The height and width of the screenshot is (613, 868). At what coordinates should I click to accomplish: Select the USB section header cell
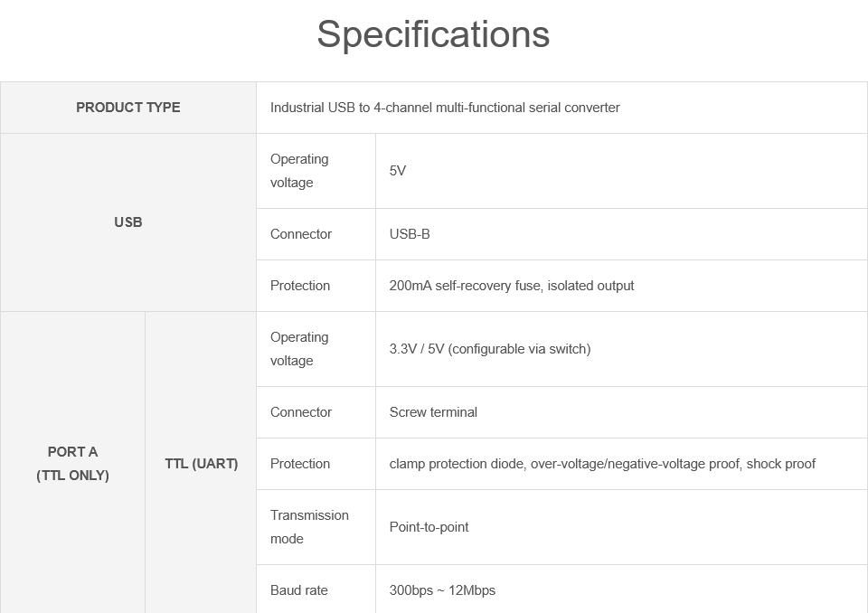point(128,222)
